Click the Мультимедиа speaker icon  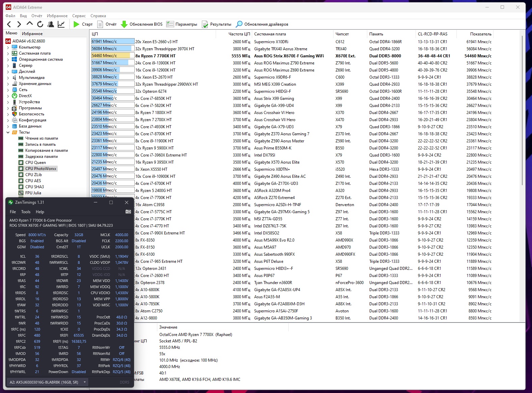pos(15,78)
